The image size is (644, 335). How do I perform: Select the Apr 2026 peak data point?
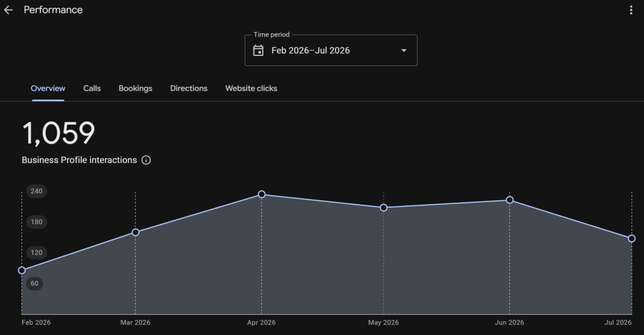click(x=262, y=194)
